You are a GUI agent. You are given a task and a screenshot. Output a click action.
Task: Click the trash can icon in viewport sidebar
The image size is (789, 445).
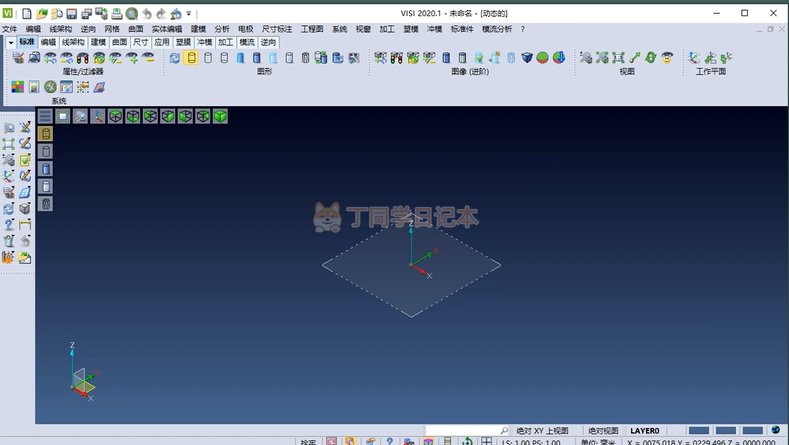click(x=46, y=204)
